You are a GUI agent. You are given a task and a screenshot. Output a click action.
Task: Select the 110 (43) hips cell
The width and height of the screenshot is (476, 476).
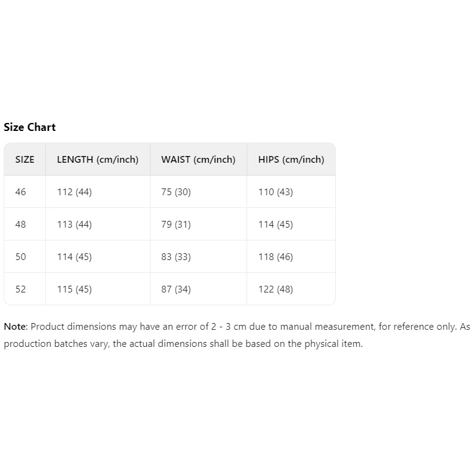click(x=275, y=192)
